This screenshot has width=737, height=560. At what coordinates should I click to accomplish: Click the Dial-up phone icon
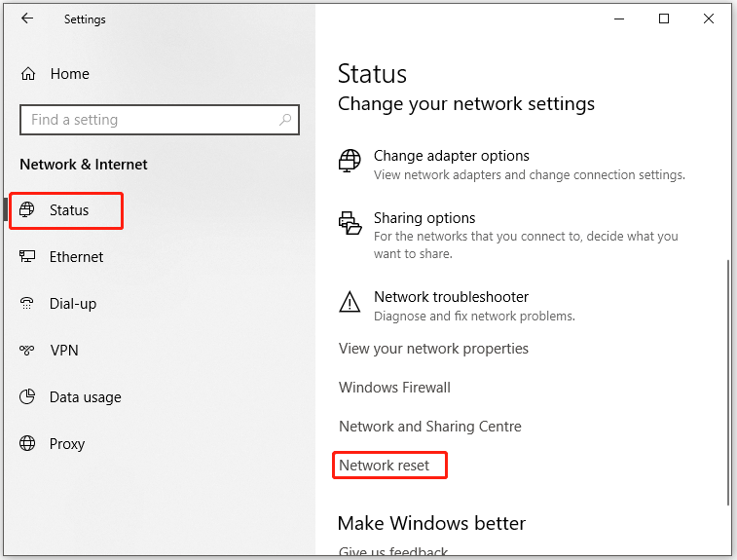coord(27,303)
